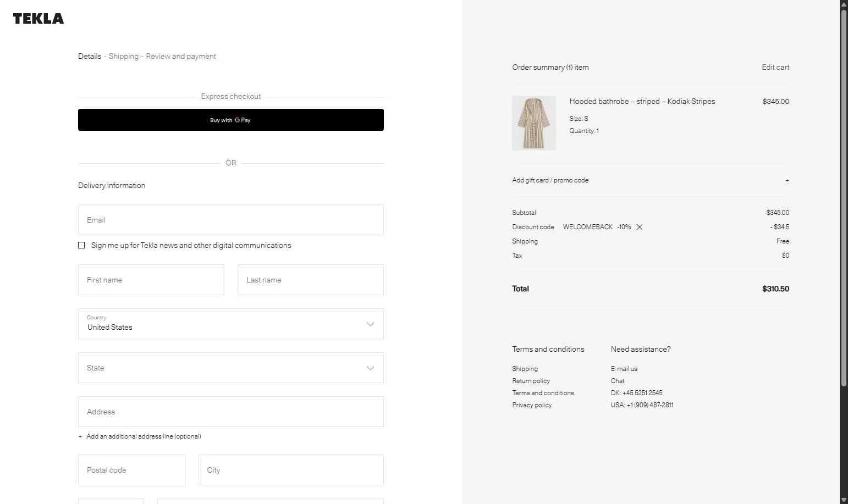Viewport: 848px width, 504px height.
Task: Select the discount amount - $34.5
Action: [x=780, y=227]
